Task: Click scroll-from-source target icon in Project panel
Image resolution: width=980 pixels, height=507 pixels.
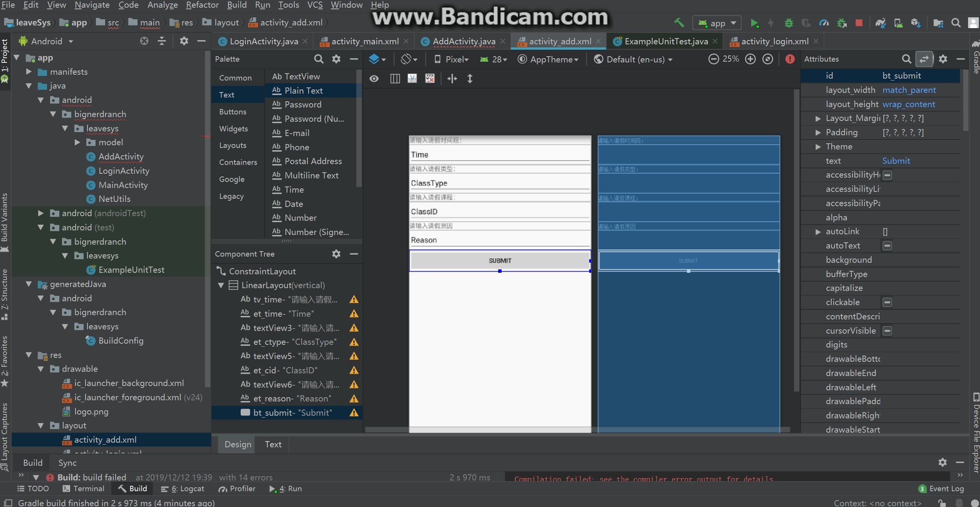Action: [x=144, y=41]
